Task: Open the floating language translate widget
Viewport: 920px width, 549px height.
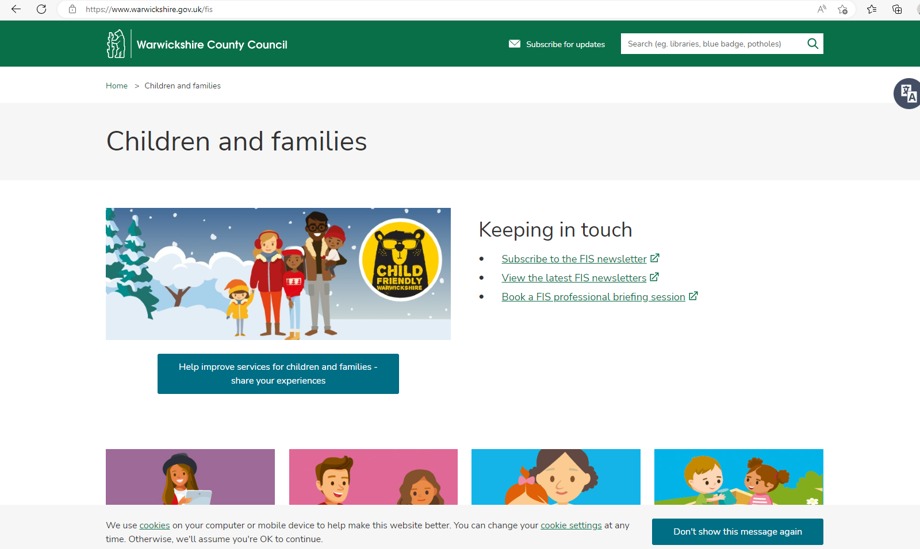Action: [x=907, y=93]
